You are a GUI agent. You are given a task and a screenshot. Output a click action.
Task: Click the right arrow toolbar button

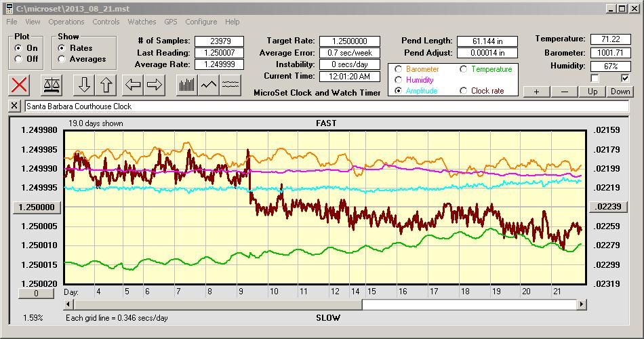pos(155,85)
